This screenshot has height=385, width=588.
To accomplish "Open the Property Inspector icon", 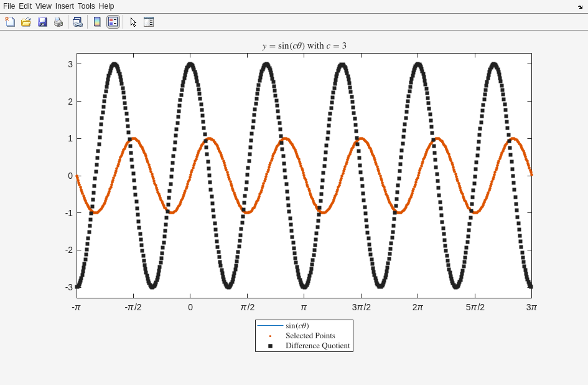I will click(x=149, y=22).
